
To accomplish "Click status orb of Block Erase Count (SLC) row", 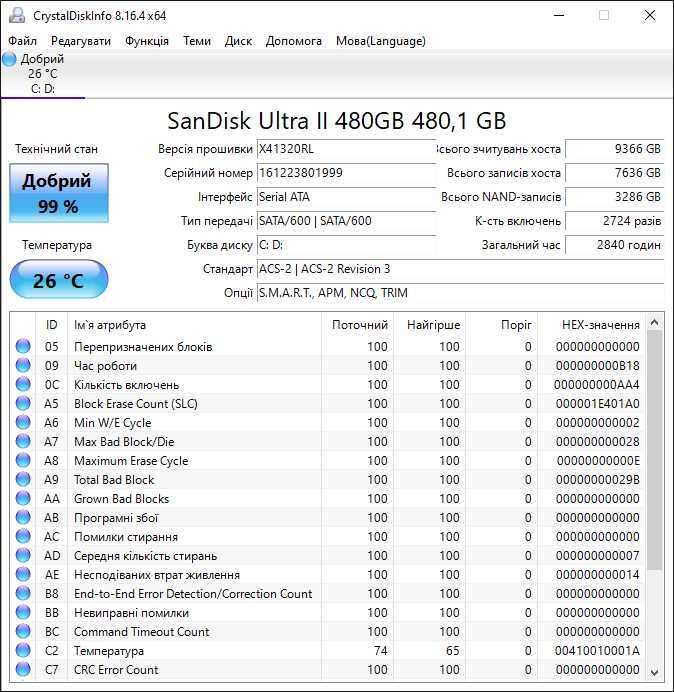I will click(x=23, y=403).
